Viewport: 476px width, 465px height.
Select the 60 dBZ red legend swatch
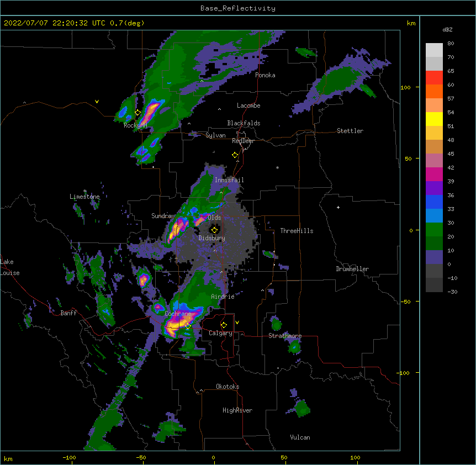[434, 78]
